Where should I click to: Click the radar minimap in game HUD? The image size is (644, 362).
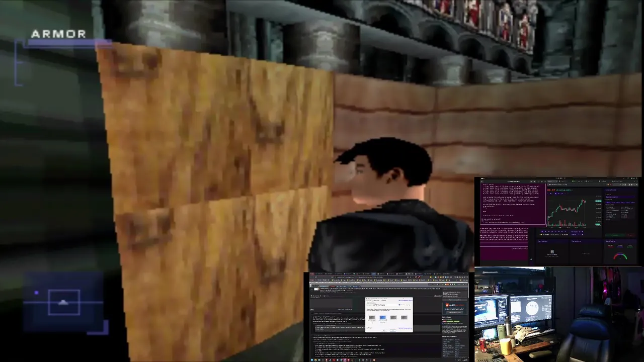63,303
